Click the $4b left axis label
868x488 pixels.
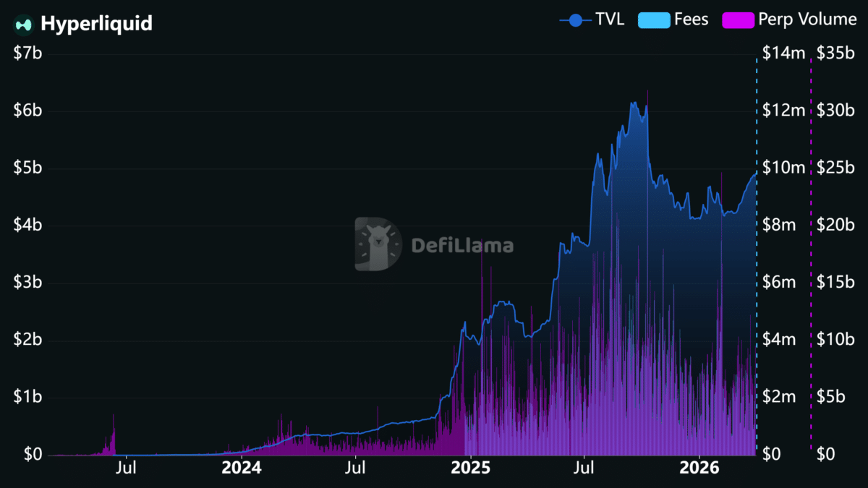[x=27, y=226]
